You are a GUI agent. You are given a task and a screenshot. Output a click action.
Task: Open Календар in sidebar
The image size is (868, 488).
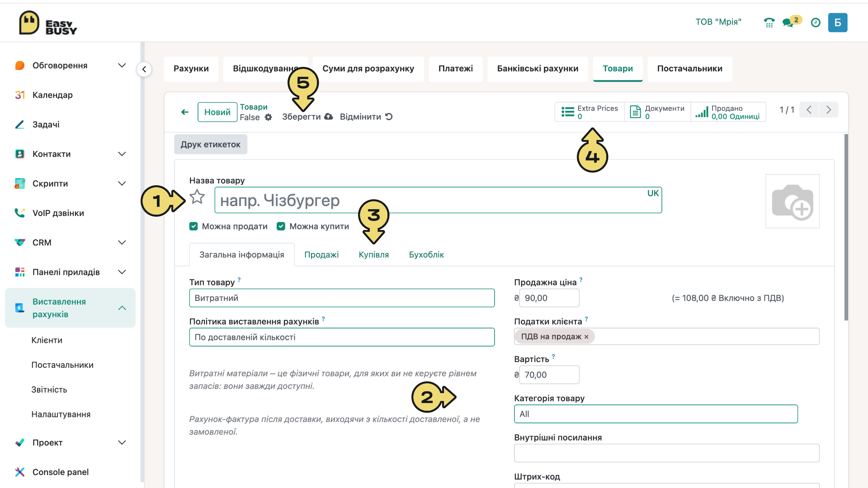[x=52, y=95]
